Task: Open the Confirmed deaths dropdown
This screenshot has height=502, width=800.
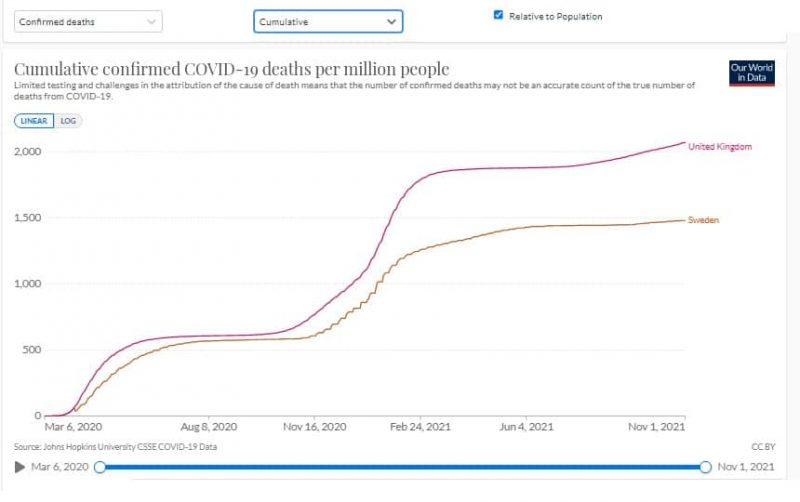Action: [x=88, y=21]
